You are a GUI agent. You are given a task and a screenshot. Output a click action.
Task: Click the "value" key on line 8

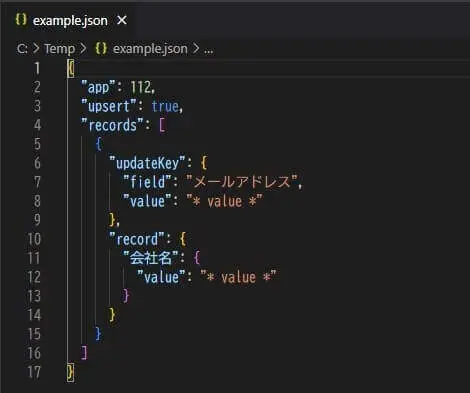[x=147, y=201]
